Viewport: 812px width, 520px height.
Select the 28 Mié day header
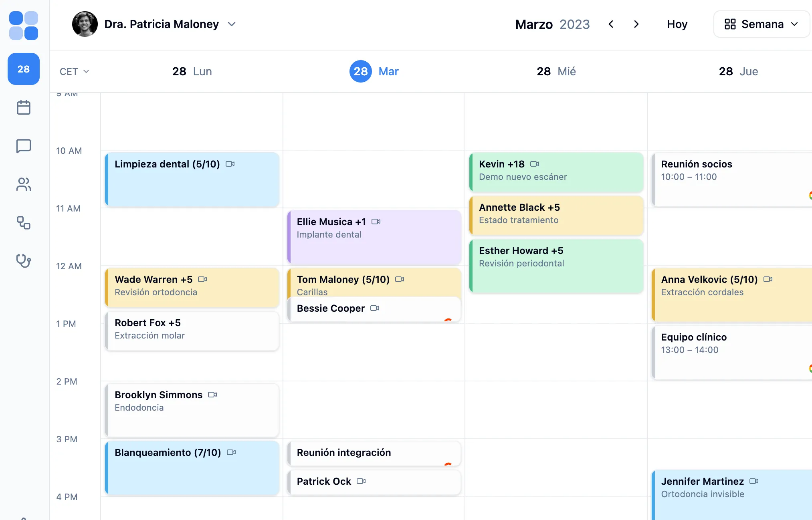(x=556, y=71)
